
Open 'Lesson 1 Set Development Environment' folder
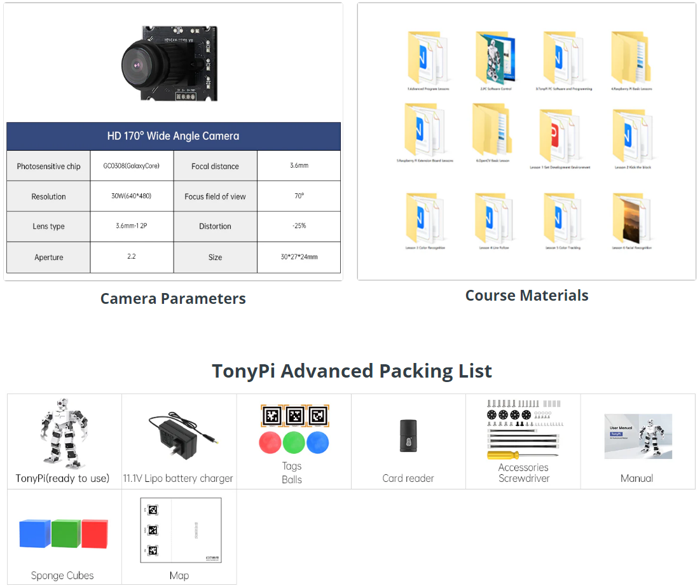(x=560, y=136)
